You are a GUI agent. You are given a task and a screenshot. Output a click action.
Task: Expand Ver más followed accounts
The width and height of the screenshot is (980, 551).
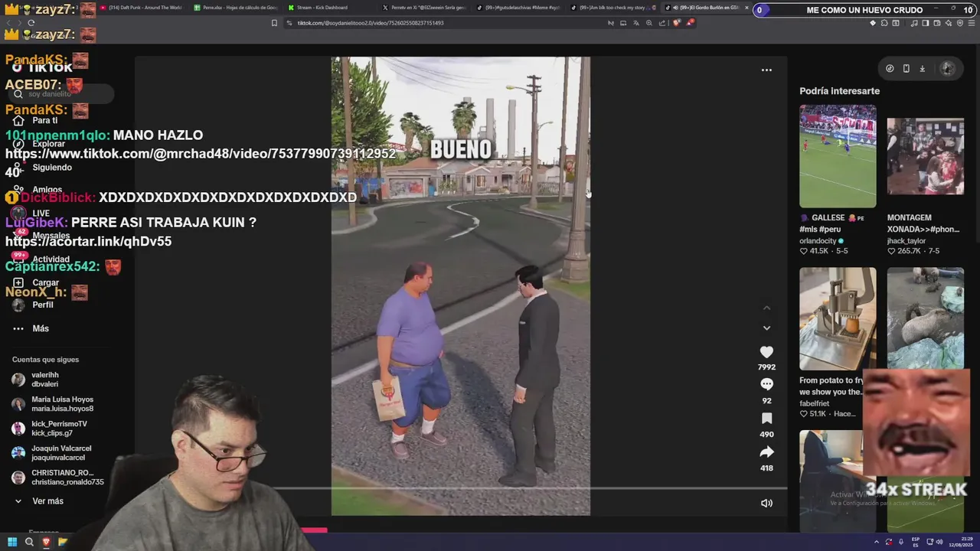point(47,501)
